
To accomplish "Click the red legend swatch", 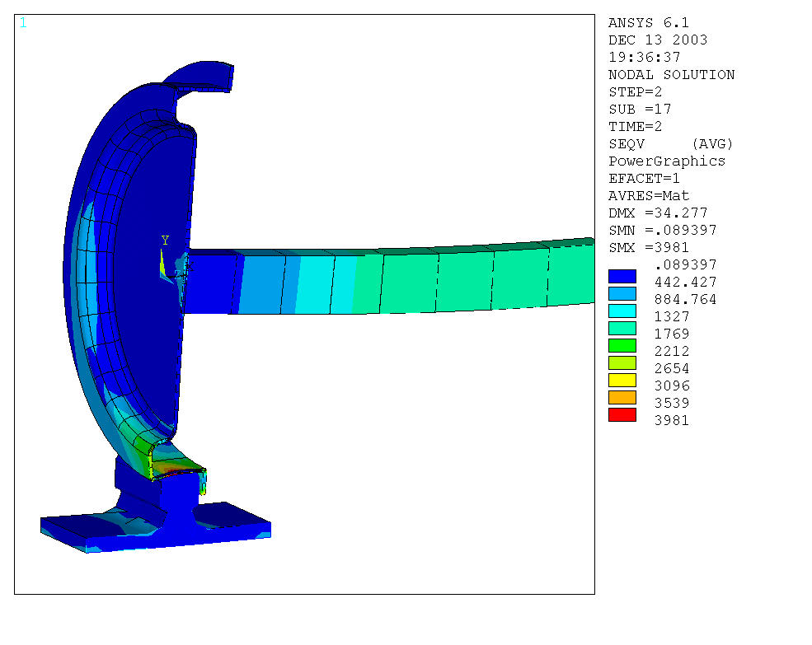I will (x=622, y=414).
